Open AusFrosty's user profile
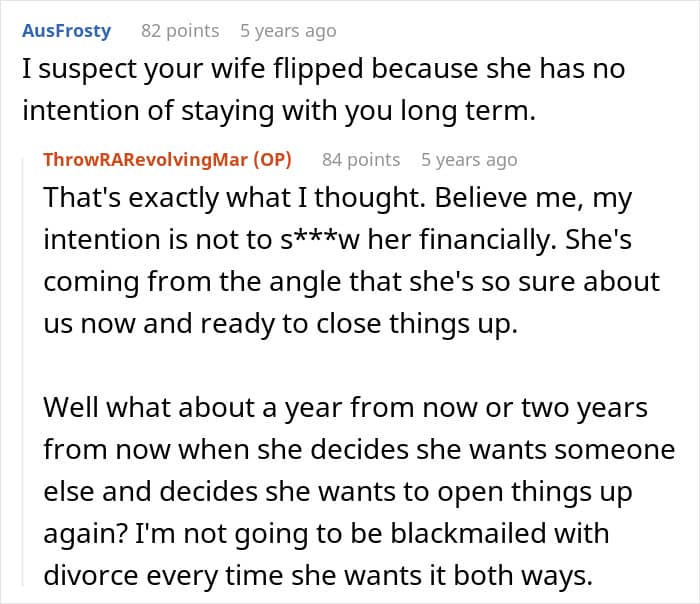The image size is (700, 604). tap(66, 30)
